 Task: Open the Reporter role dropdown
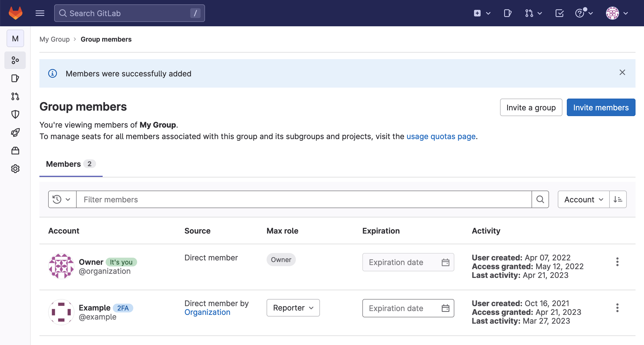tap(293, 308)
